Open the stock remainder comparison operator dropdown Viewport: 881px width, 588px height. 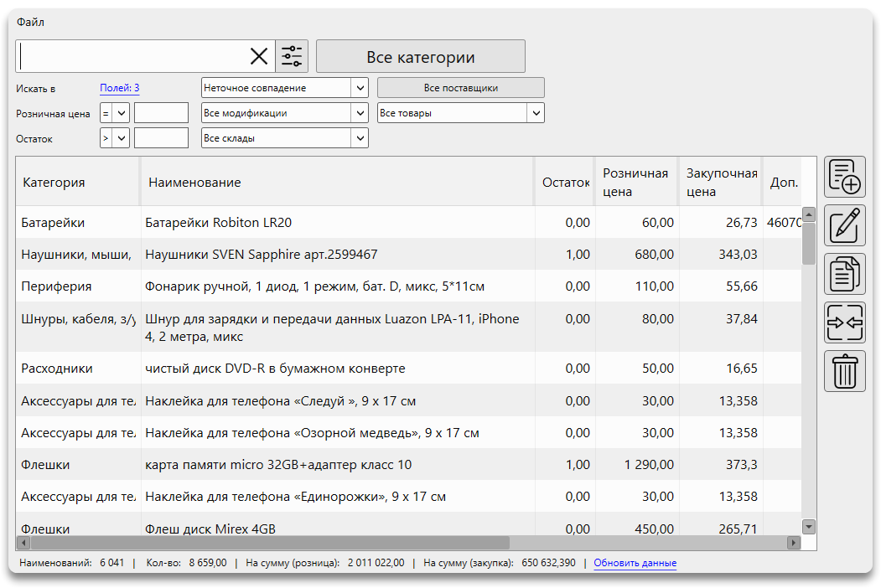[115, 138]
